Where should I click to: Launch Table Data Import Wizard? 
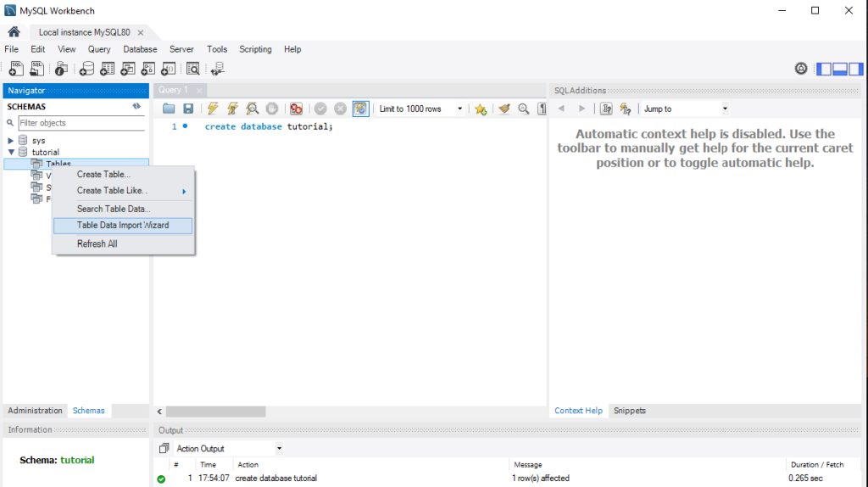123,226
